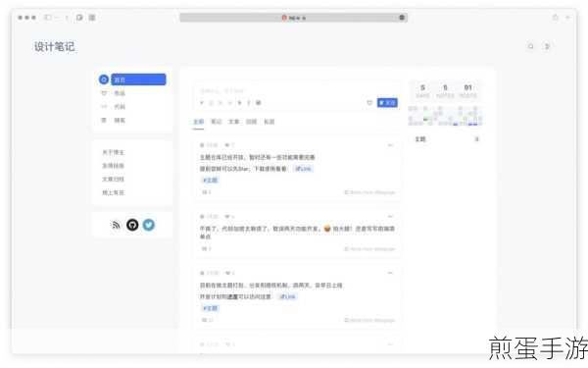Open the GitHub icon link
Viewport: 588px width, 368px height.
click(x=132, y=225)
